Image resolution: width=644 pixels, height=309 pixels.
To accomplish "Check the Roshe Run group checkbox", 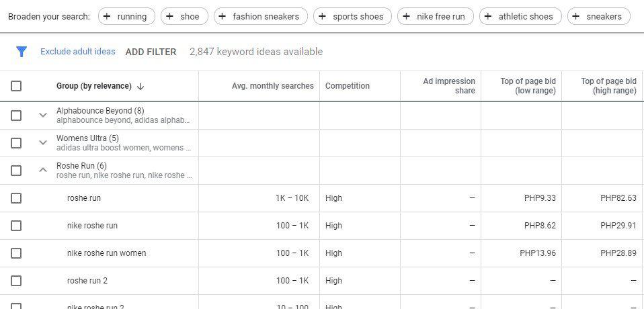I will pos(16,171).
